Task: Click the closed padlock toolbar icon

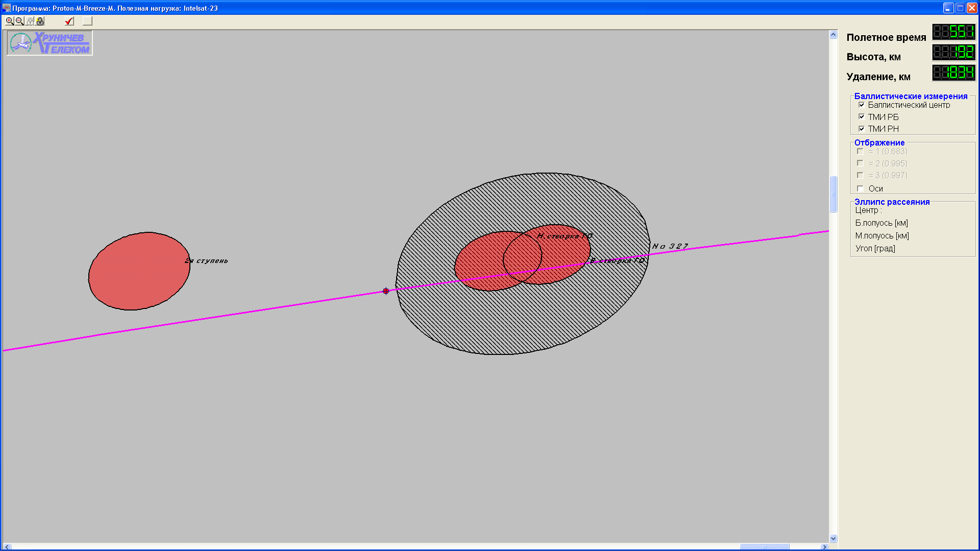Action: pos(40,21)
